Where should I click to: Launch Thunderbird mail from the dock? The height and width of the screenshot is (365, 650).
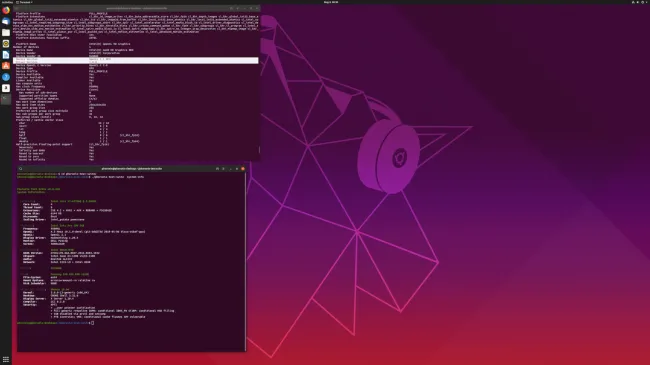click(6, 21)
